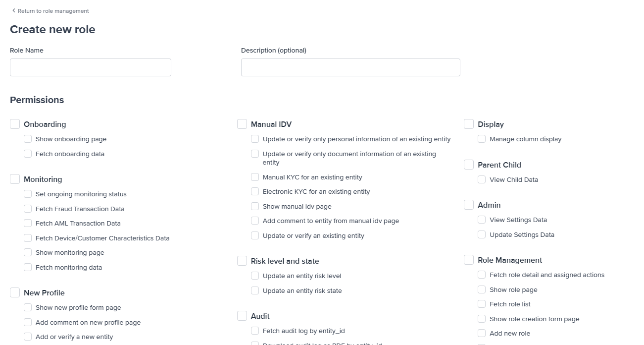Enable View Child Data permission

coord(482,179)
